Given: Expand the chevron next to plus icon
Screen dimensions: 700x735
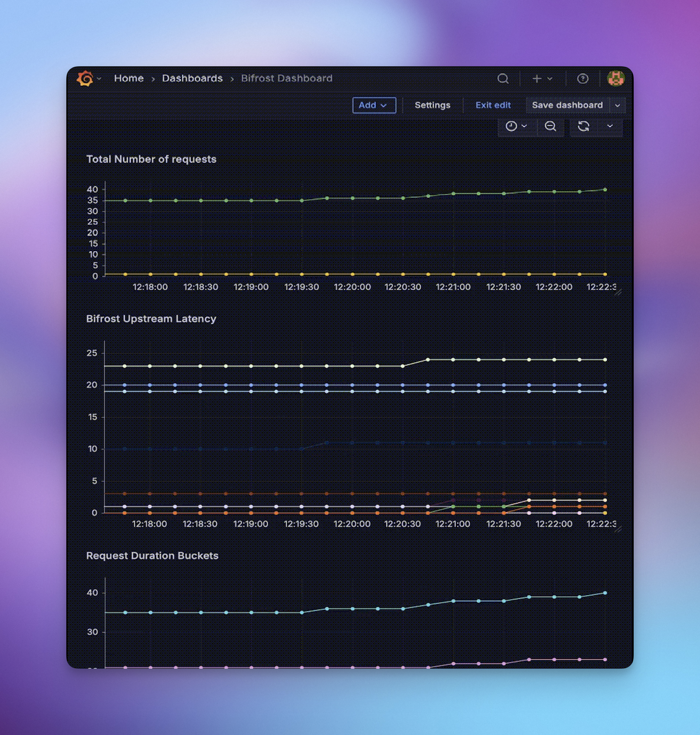Looking at the screenshot, I should click(550, 79).
